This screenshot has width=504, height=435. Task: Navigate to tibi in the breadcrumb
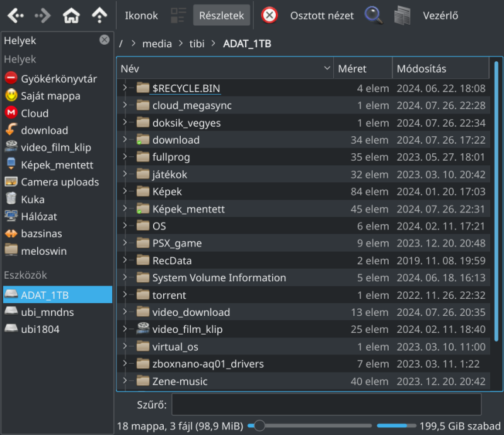pos(197,43)
